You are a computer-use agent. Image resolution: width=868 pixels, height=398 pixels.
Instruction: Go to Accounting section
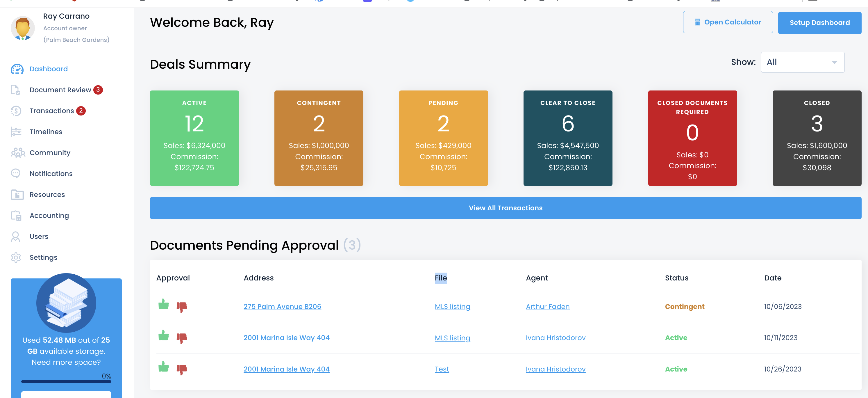click(x=49, y=216)
